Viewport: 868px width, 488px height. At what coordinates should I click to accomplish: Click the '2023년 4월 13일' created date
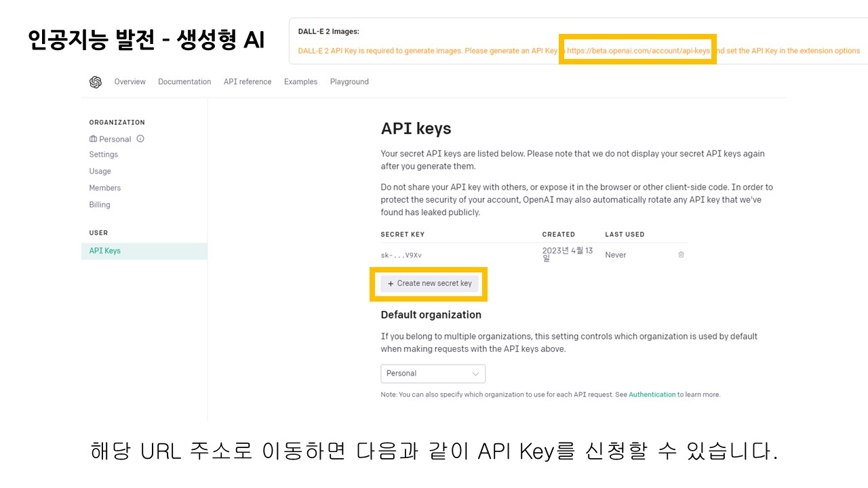[x=568, y=255]
